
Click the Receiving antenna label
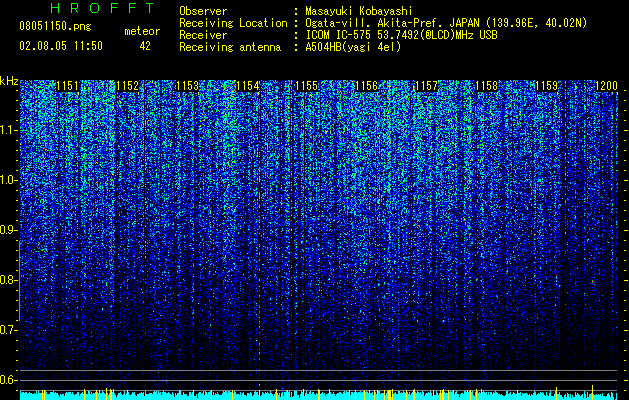230,47
